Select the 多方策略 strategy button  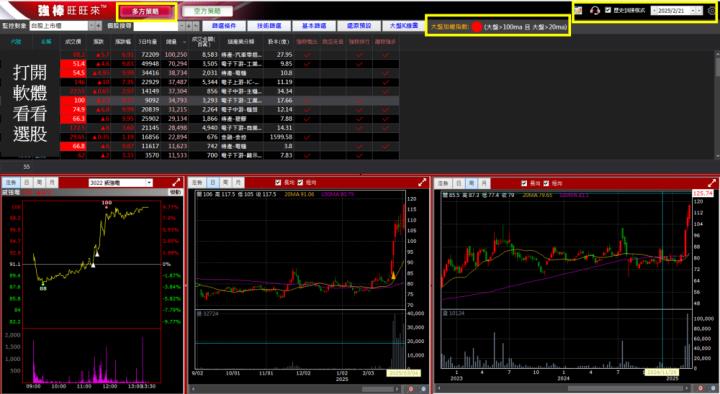(x=145, y=11)
